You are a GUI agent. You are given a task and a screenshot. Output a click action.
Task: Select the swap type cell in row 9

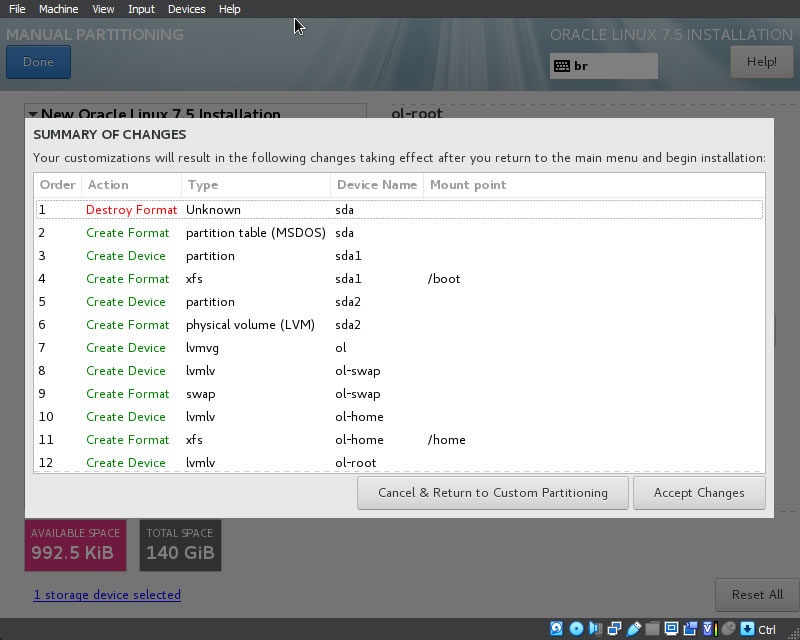coord(201,394)
